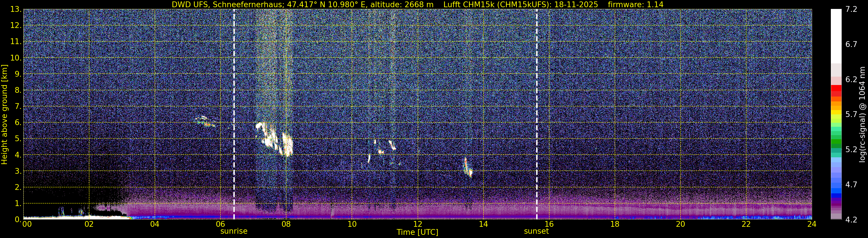Click the colorbar value '4.2'
This screenshot has width=868, height=238.
click(851, 220)
